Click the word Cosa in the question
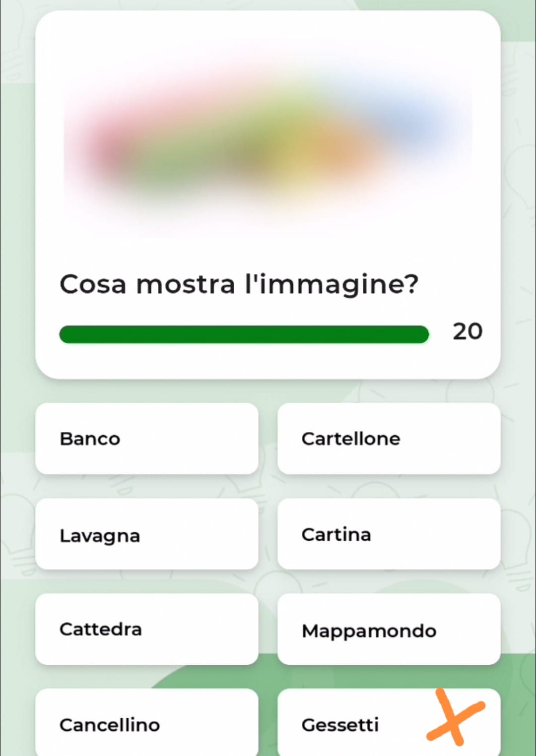The image size is (536, 756). point(93,285)
